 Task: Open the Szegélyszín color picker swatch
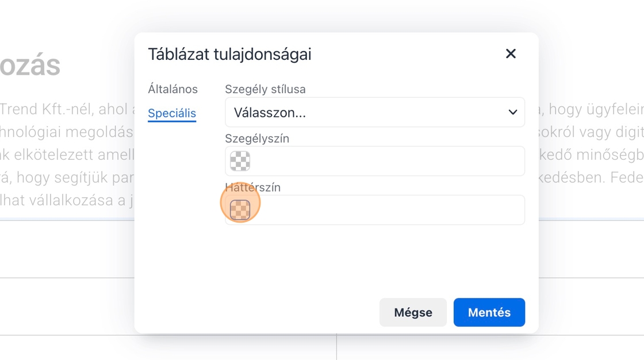tap(240, 162)
